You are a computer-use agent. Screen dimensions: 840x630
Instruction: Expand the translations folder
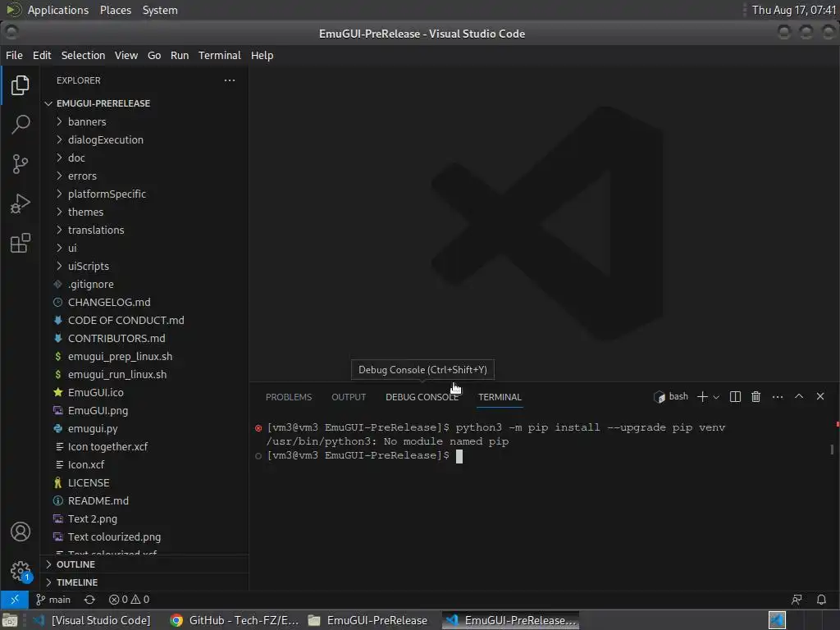coord(144,230)
